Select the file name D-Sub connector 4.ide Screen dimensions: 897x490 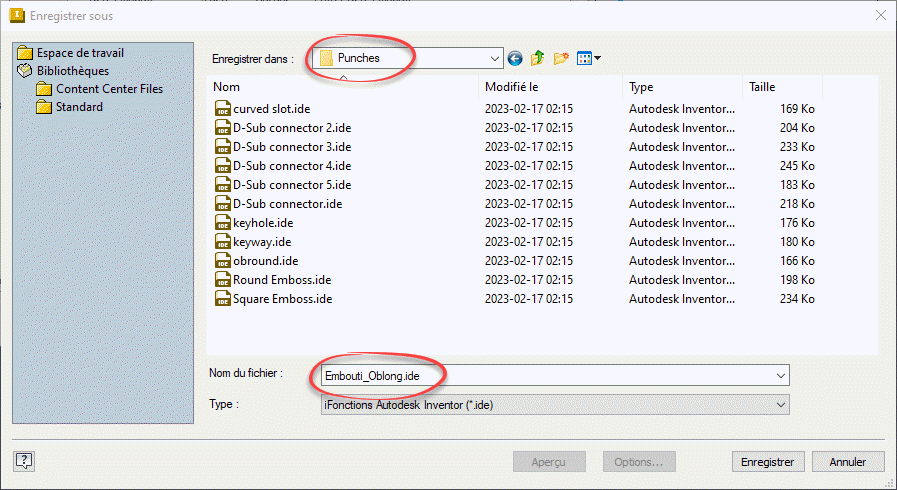point(292,166)
